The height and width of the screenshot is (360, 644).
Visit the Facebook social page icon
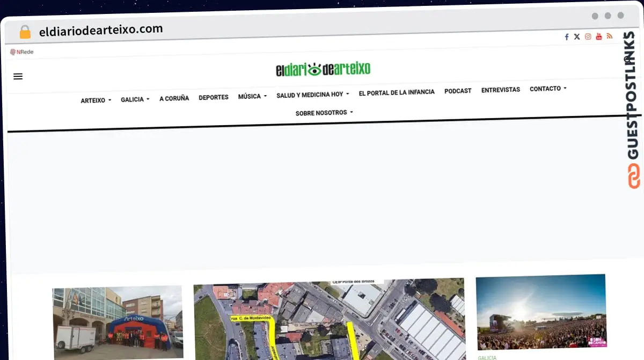point(567,37)
